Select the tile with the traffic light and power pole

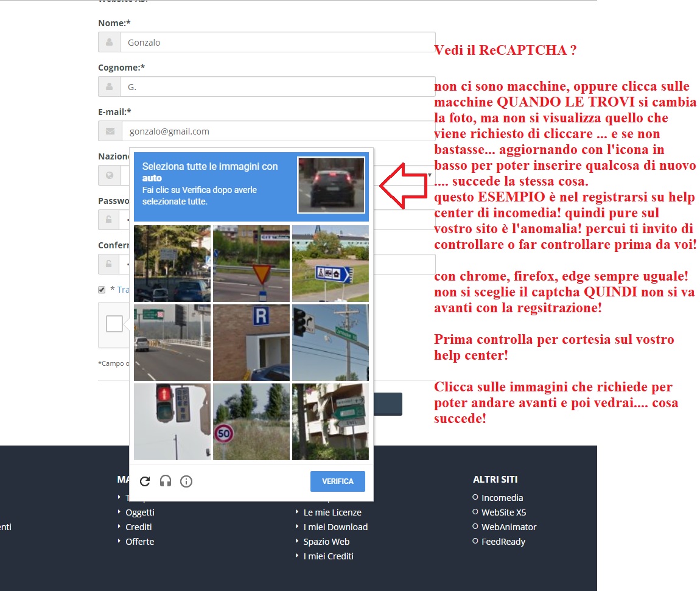(331, 343)
